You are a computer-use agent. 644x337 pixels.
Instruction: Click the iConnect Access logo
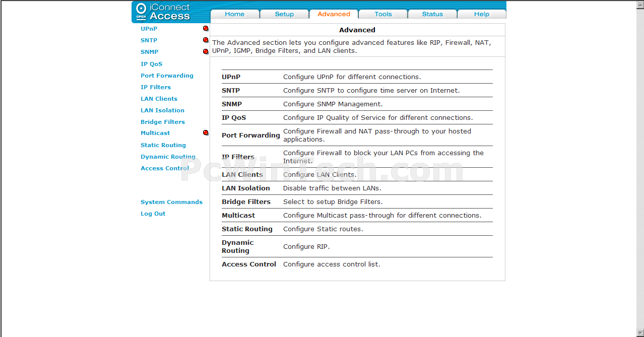(x=164, y=12)
